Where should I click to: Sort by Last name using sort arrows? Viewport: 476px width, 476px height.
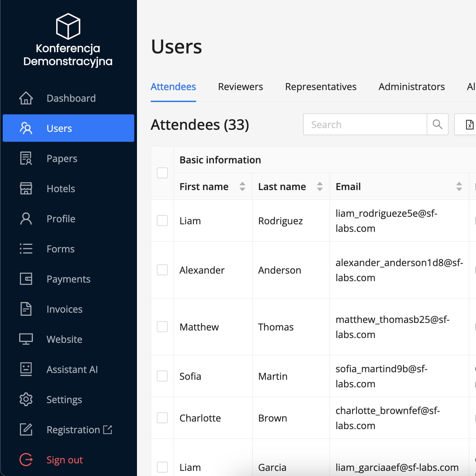[320, 187]
